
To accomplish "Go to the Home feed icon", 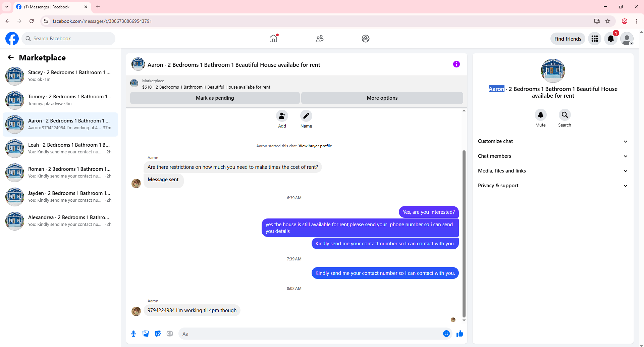I will pos(273,39).
